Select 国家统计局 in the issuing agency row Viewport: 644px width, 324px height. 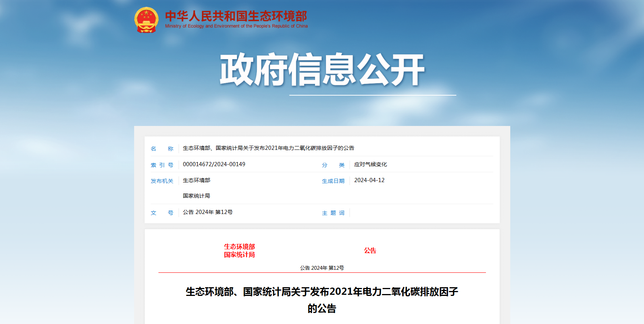pos(196,196)
